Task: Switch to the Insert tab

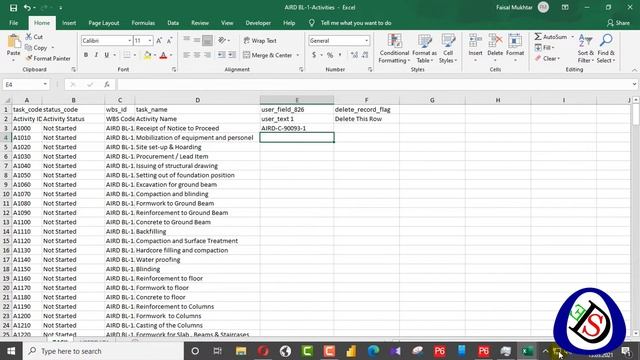Action: (x=69, y=23)
